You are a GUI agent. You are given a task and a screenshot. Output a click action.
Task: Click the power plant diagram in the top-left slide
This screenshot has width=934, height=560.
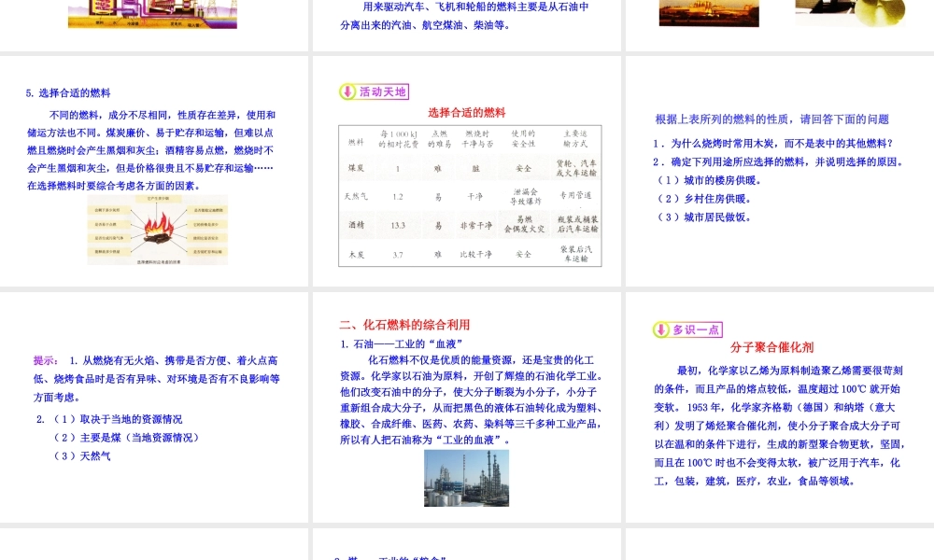(152, 14)
